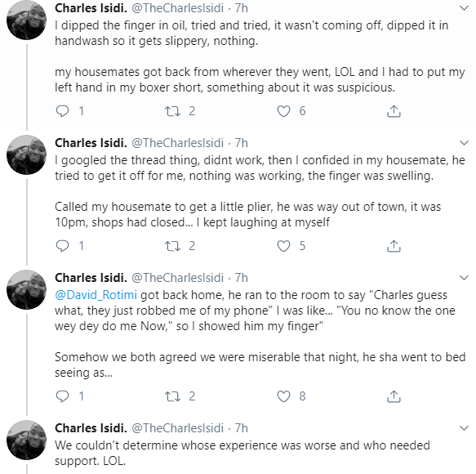The image size is (476, 474).
Task: Reply to the tweet mentioning @David_Rotimi
Action: (63, 396)
